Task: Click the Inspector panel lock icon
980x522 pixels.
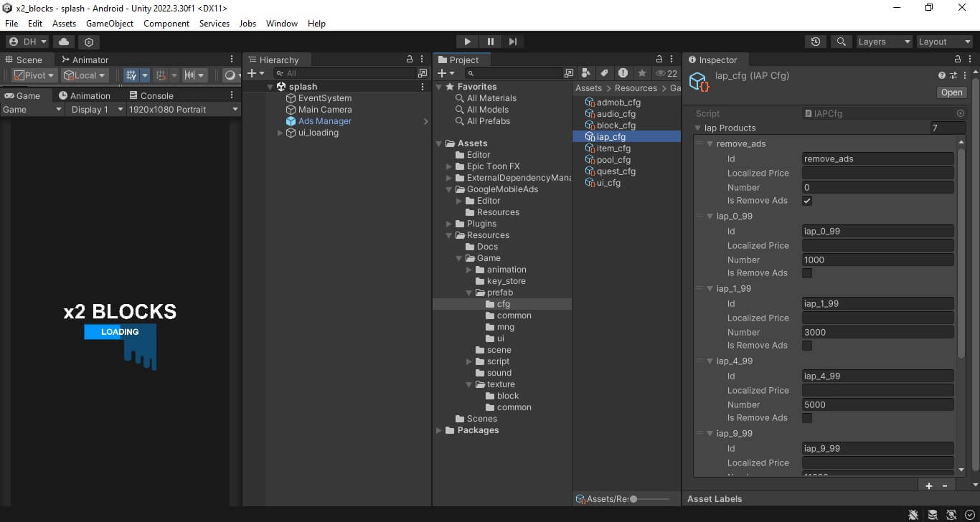Action: [x=958, y=60]
